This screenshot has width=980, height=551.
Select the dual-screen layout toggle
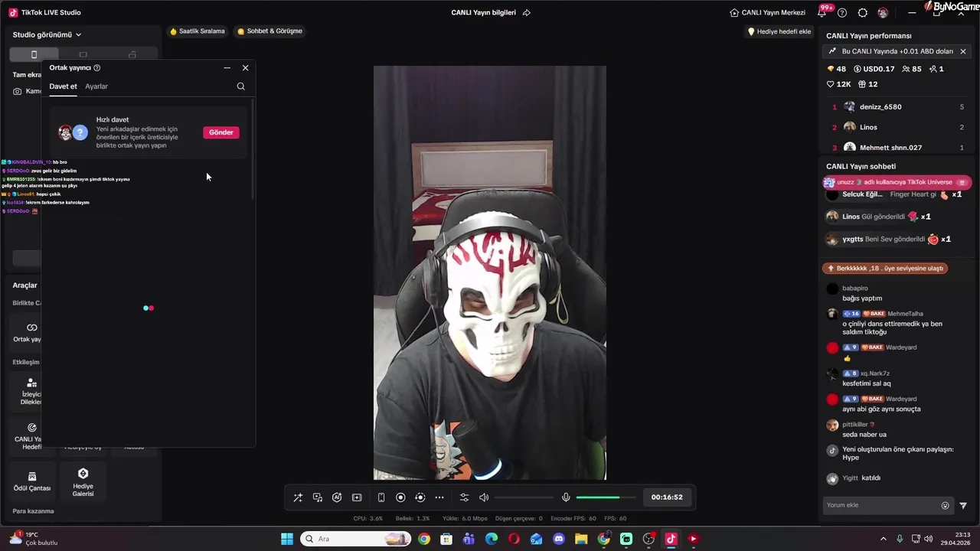(x=132, y=54)
